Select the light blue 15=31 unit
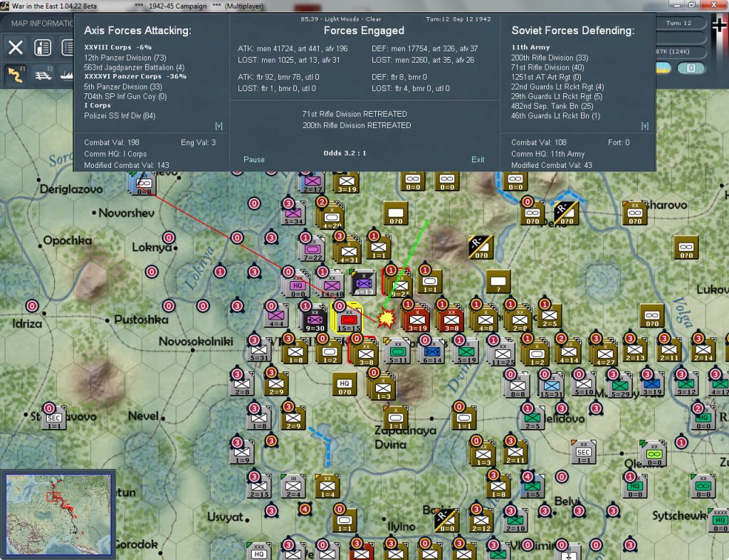729x560 pixels. (552, 386)
